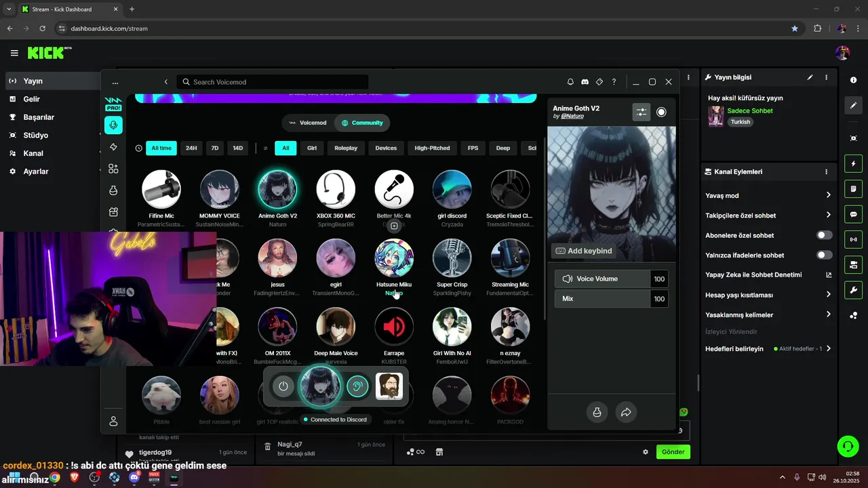Focus the Search Voicemod field
This screenshot has width=868, height=488.
point(273,82)
